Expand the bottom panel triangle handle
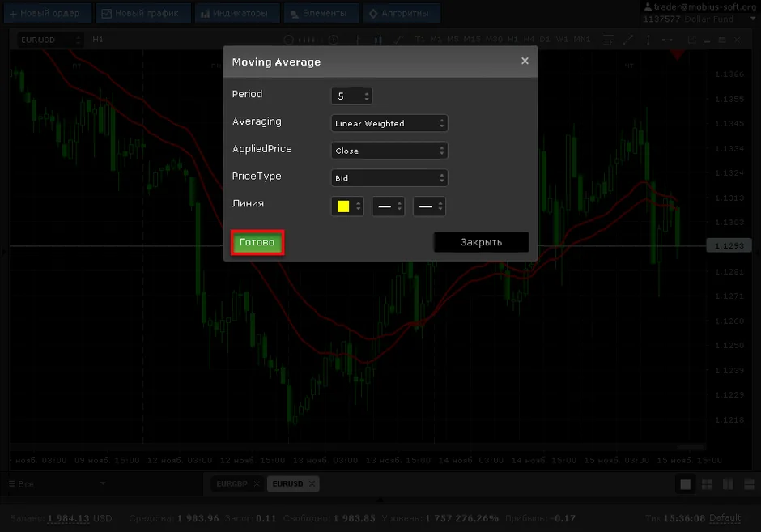 click(380, 499)
